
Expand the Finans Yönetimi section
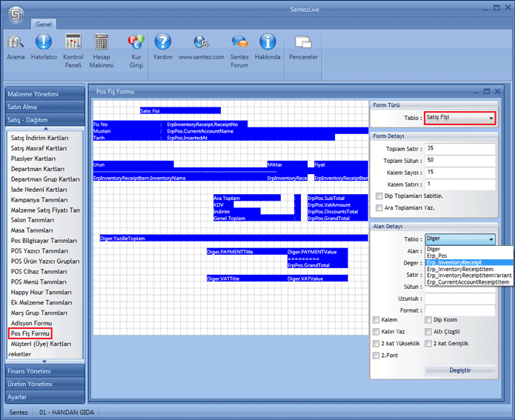(44, 370)
